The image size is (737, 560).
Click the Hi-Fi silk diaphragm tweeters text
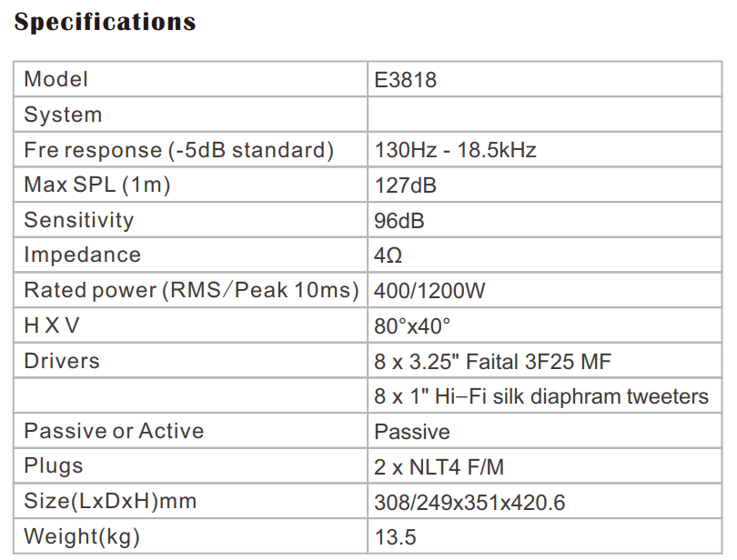(x=540, y=396)
